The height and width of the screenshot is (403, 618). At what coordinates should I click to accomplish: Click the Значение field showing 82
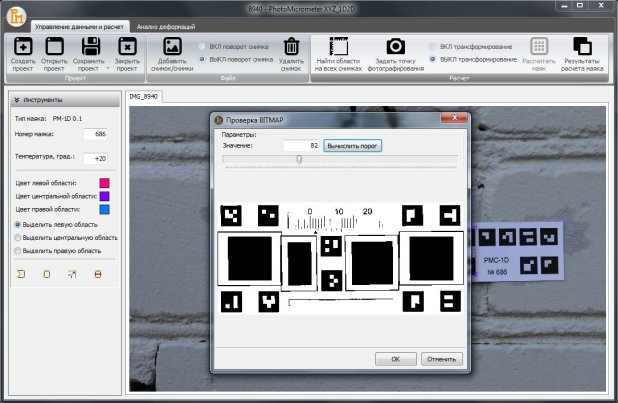point(302,146)
